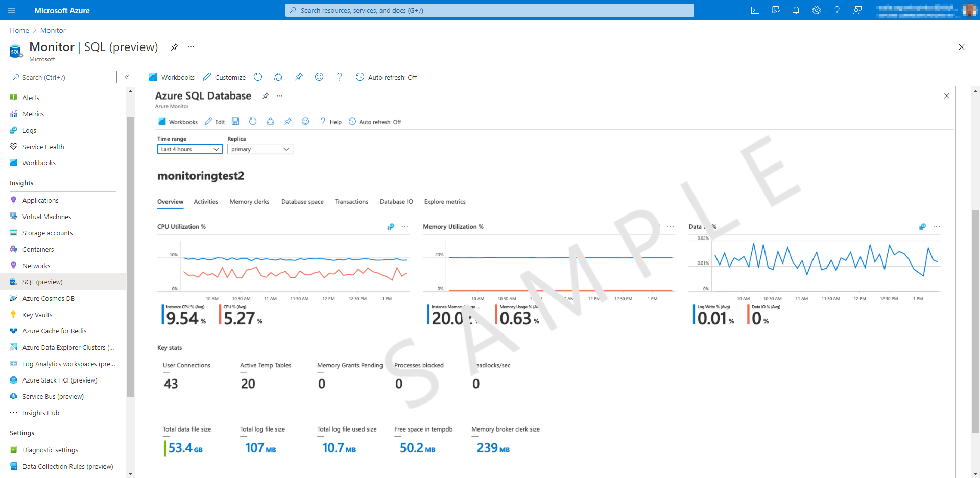Send feedback via inner toolbar smiley
Screen dimensions: 980x478
pyautogui.click(x=305, y=122)
